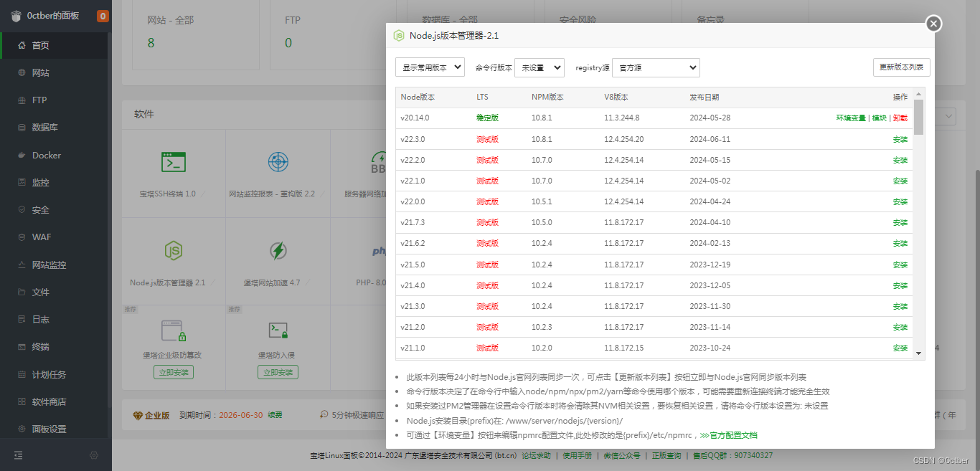Click 环境变量 for v20.14.0

pos(851,118)
